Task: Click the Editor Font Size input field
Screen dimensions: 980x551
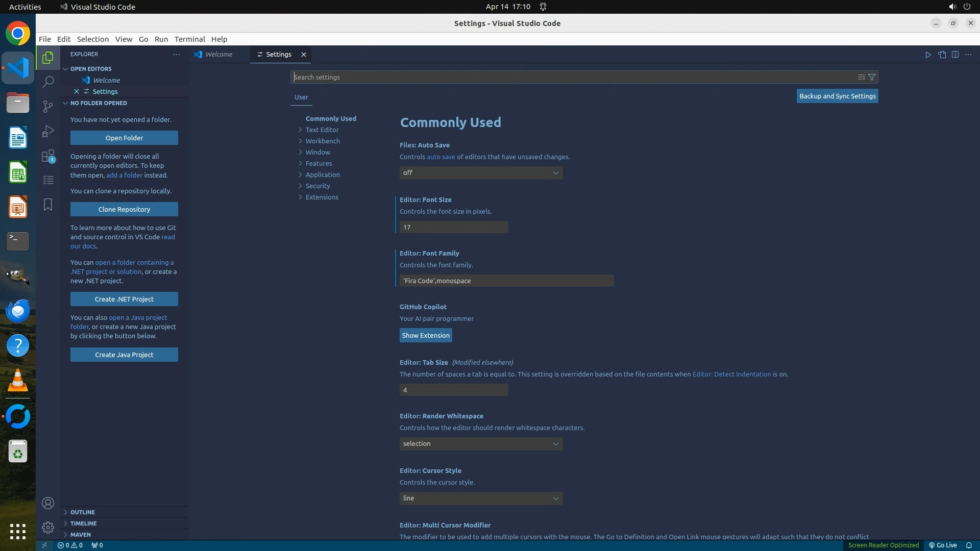Action: 453,227
